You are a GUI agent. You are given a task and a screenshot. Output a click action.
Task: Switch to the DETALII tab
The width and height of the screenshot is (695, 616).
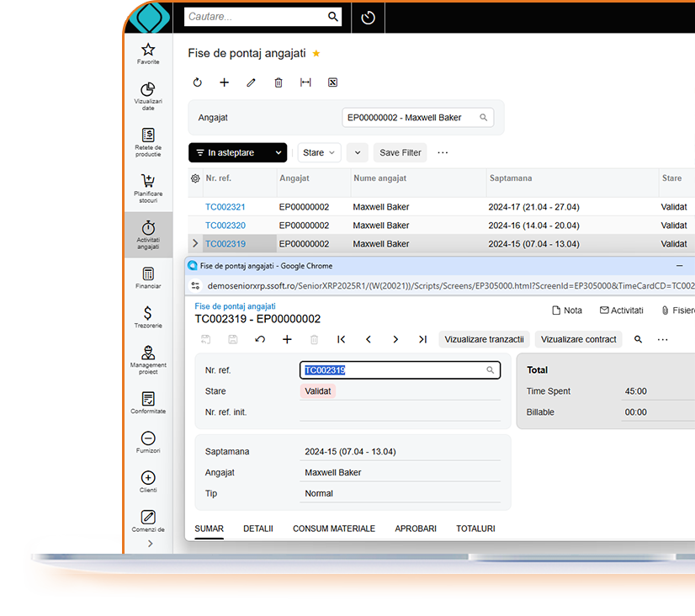pyautogui.click(x=258, y=528)
